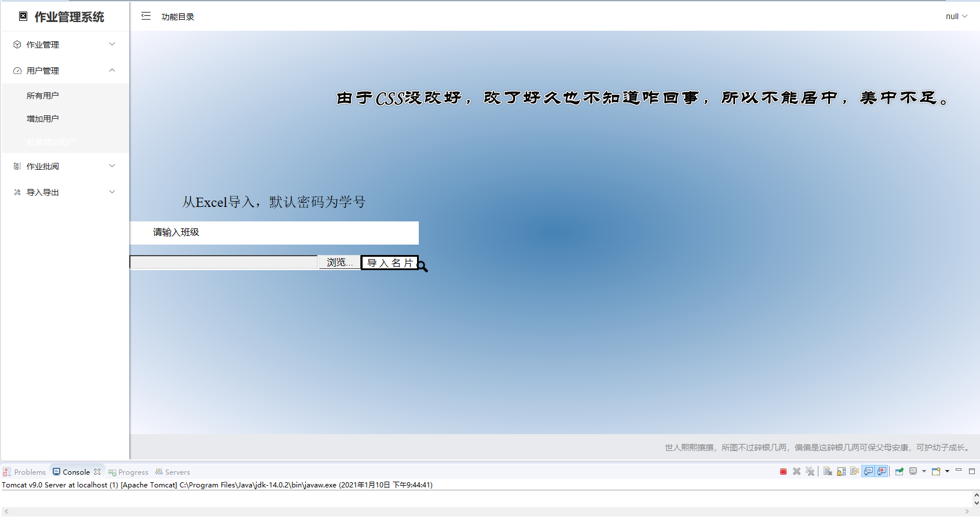Image resolution: width=980 pixels, height=517 pixels.
Task: Clear the console output
Action: (828, 471)
